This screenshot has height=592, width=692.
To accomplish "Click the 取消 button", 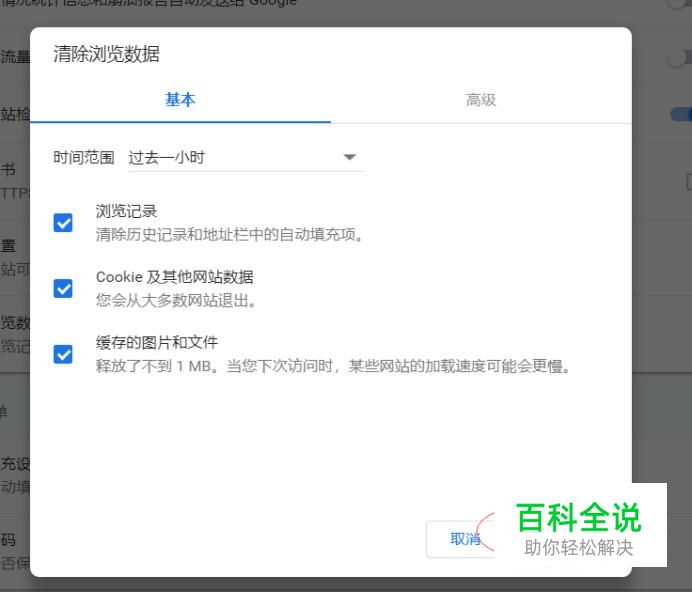I will point(461,539).
